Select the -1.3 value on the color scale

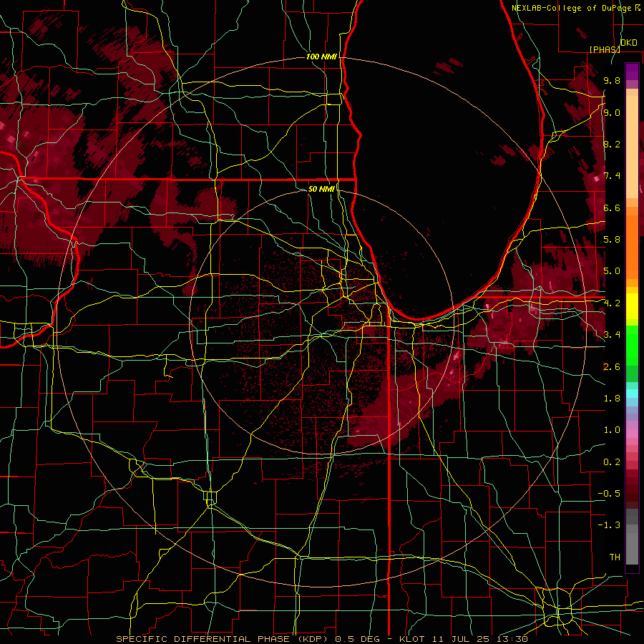pyautogui.click(x=609, y=525)
